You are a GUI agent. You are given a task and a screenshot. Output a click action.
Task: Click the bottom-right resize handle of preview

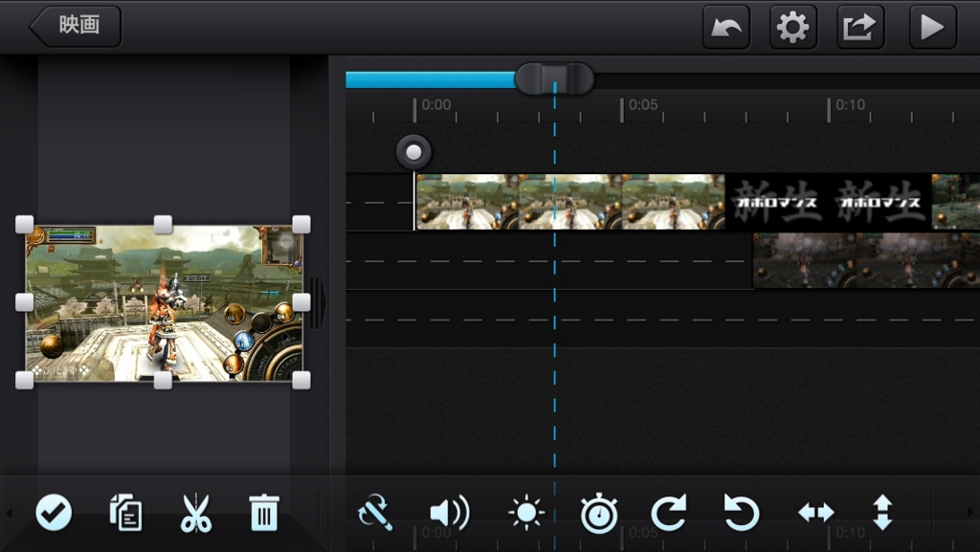point(301,380)
